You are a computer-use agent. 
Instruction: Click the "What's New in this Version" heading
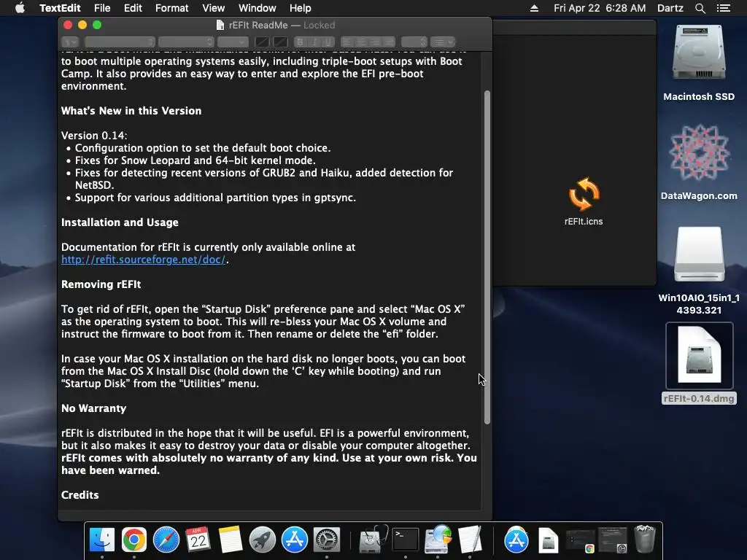pyautogui.click(x=131, y=111)
